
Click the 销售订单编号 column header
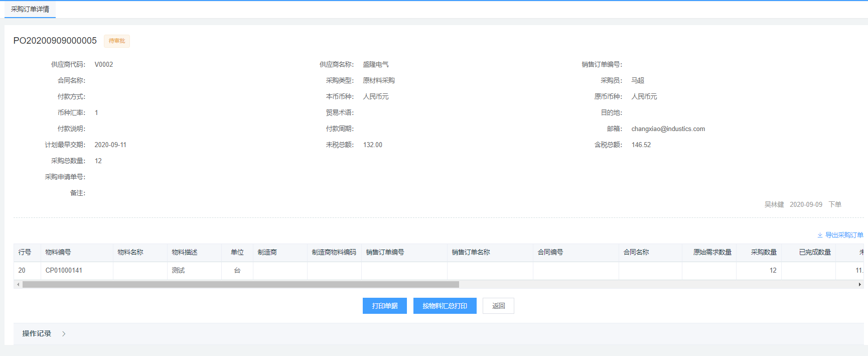pyautogui.click(x=385, y=252)
